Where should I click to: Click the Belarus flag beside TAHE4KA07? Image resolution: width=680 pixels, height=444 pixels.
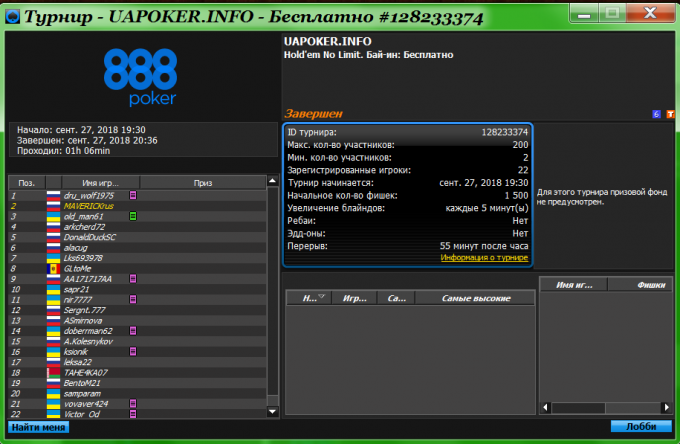(53, 372)
